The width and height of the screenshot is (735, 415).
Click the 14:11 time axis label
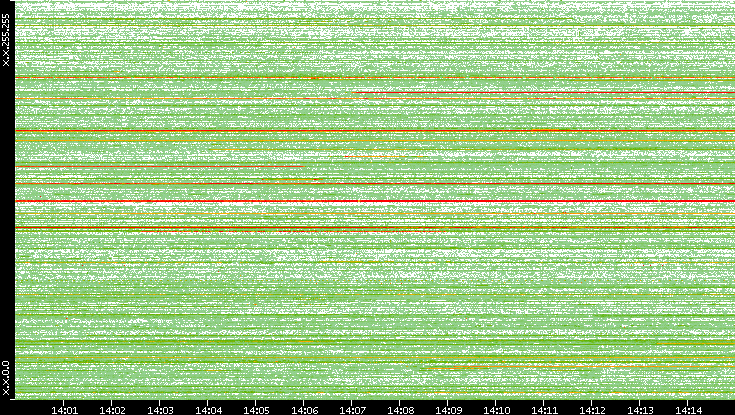click(544, 410)
